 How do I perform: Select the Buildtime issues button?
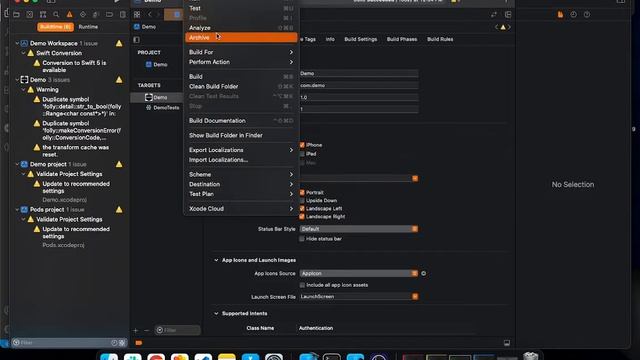(56, 27)
